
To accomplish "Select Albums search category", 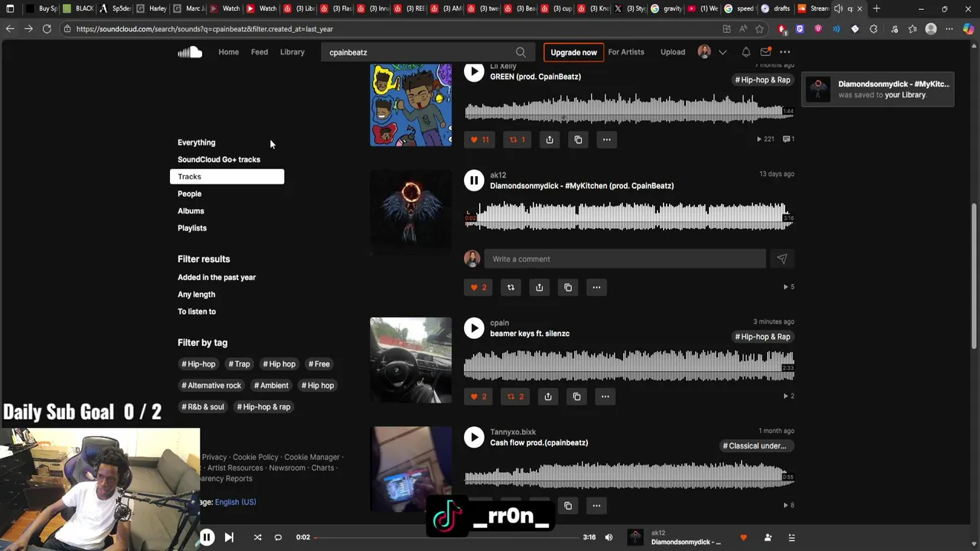I will (x=191, y=210).
